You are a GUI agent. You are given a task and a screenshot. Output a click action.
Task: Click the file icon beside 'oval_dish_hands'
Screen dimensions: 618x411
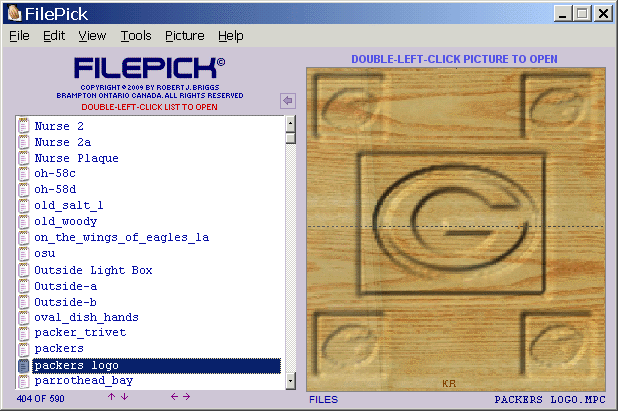point(24,317)
